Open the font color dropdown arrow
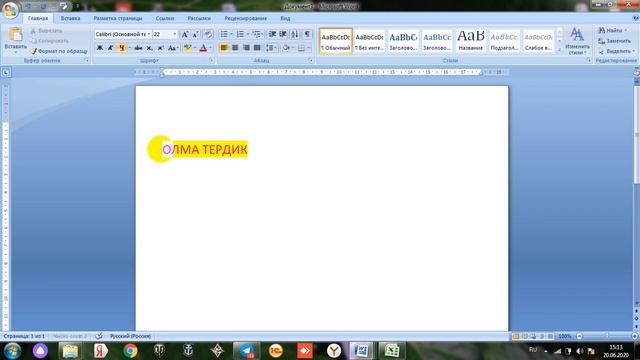 click(x=211, y=48)
